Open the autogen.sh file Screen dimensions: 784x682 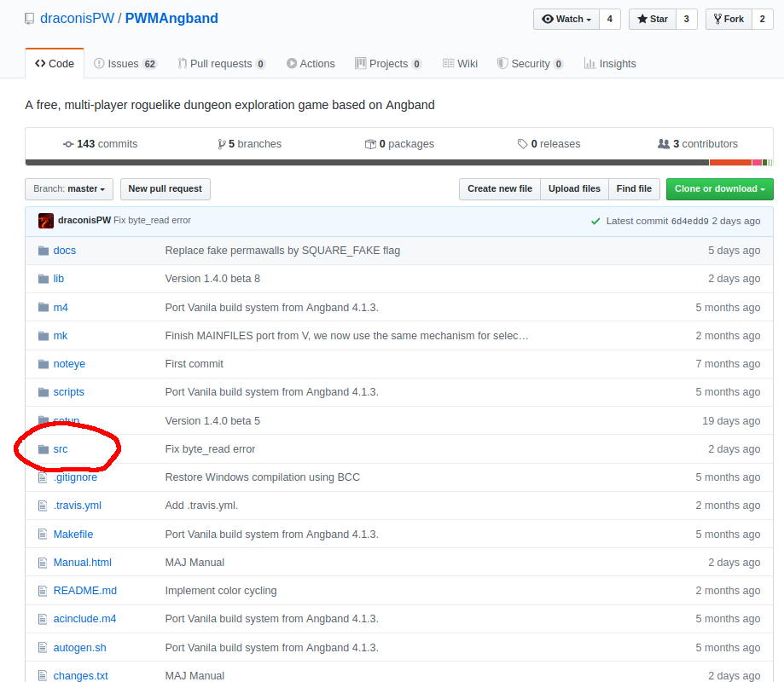(x=79, y=648)
